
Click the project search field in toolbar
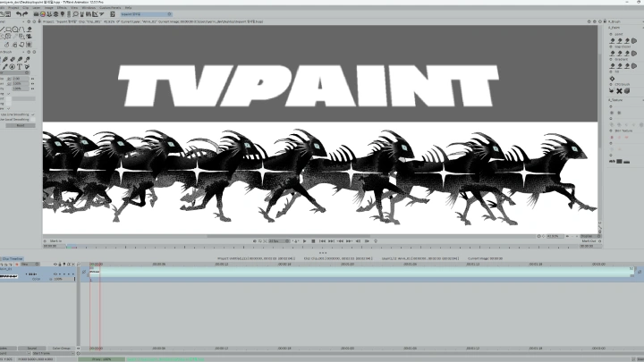(x=144, y=14)
